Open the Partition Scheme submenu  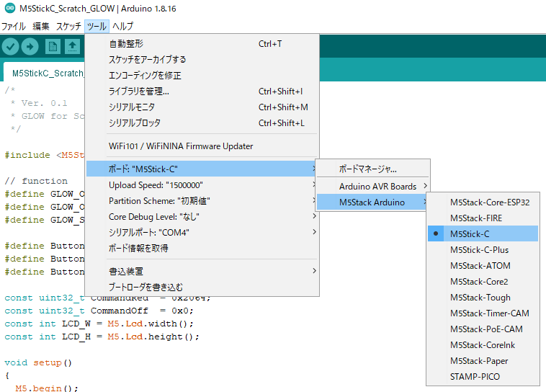point(202,201)
